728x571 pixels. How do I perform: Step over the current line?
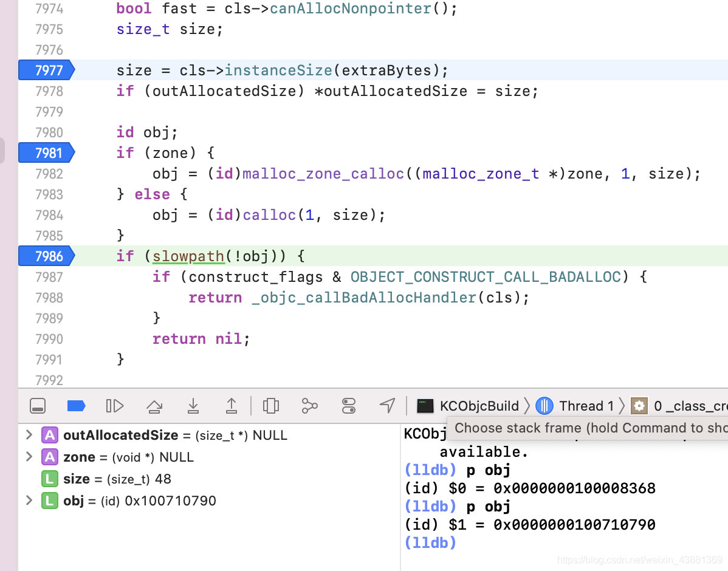pyautogui.click(x=154, y=406)
